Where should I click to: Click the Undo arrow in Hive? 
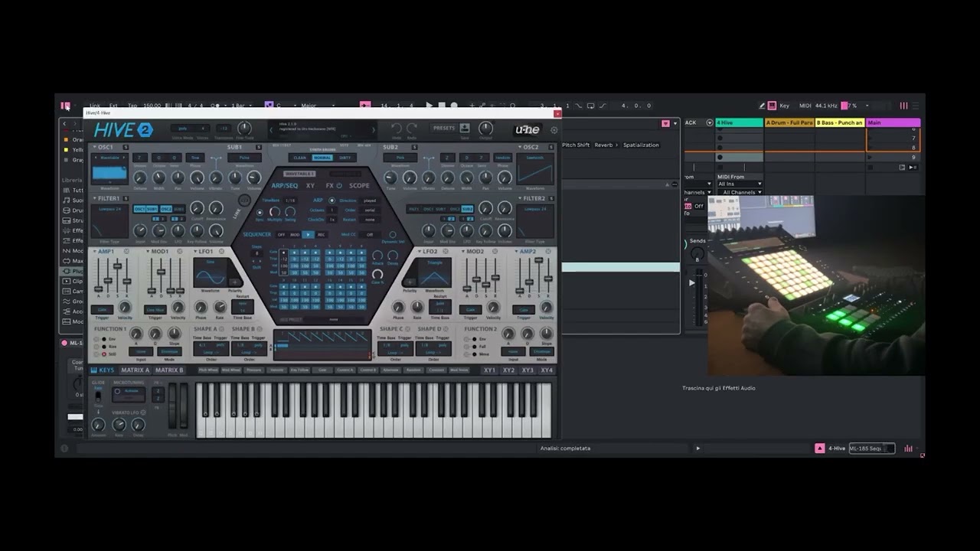click(396, 128)
